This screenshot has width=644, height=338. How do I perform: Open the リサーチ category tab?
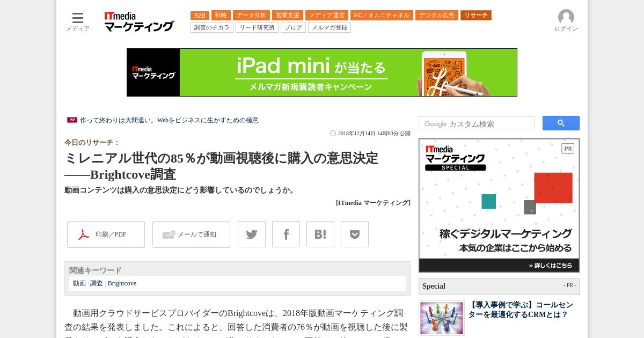[476, 16]
